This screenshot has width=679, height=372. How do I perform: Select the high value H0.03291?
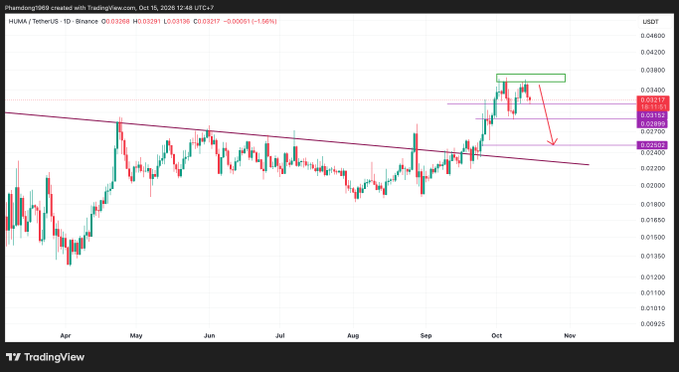(146, 21)
